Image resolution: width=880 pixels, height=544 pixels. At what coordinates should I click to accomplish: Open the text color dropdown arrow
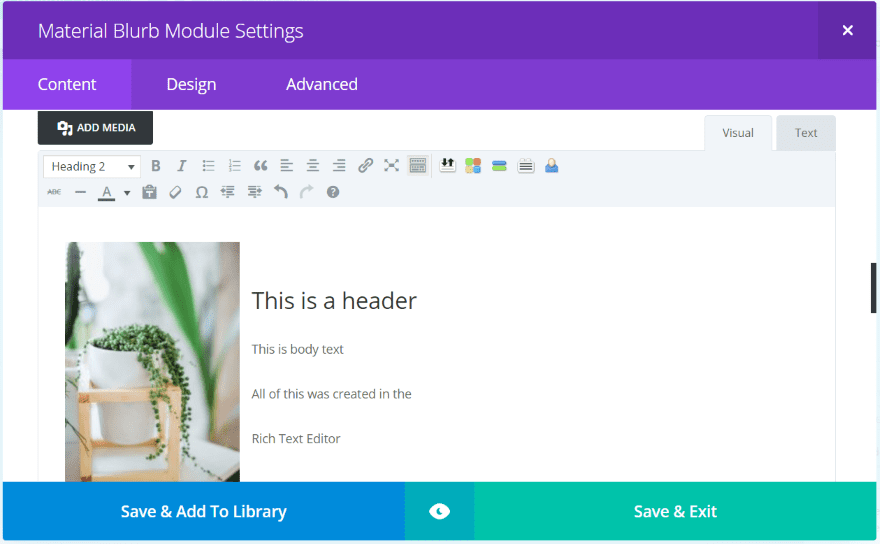pyautogui.click(x=127, y=193)
